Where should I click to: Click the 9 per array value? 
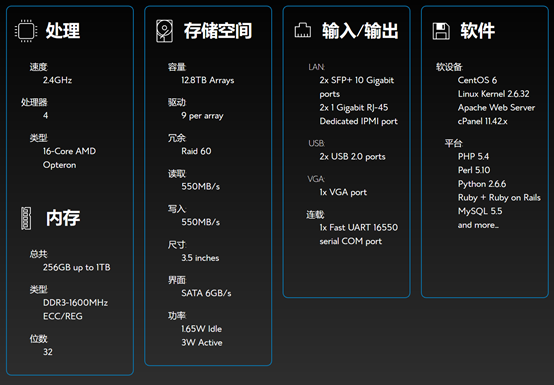(x=202, y=116)
